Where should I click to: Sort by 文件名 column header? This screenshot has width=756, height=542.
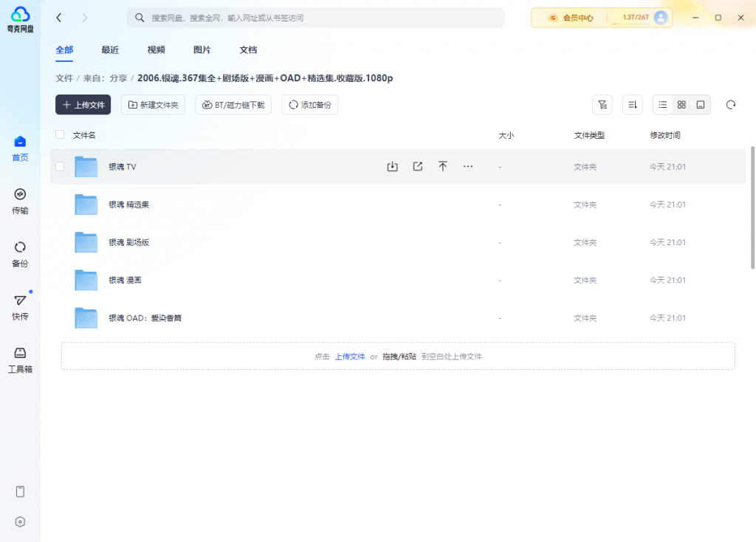click(84, 135)
